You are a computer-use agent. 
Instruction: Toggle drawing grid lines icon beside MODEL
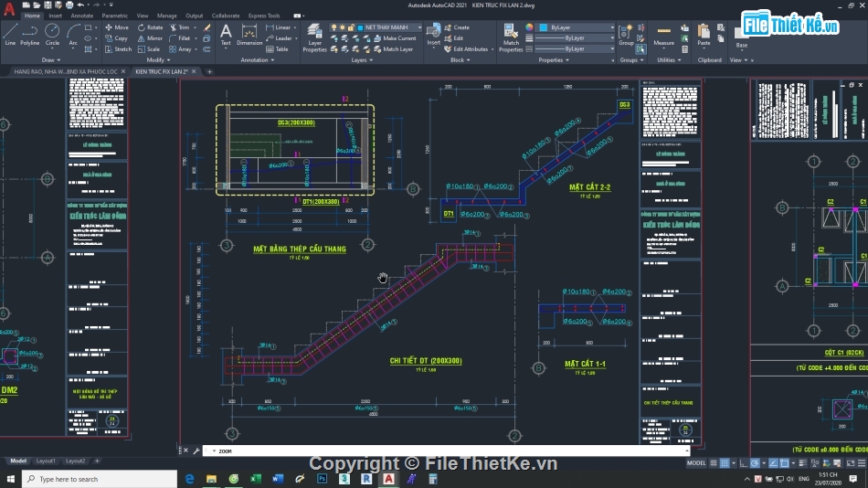click(714, 463)
